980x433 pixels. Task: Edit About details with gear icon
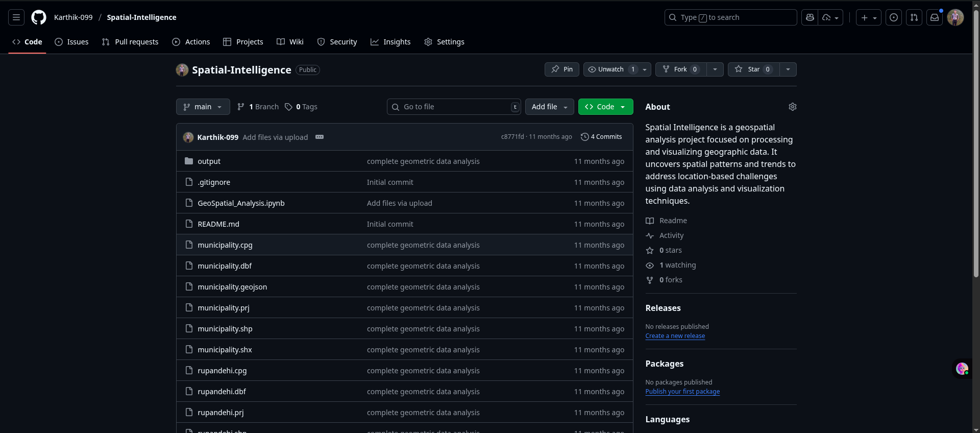792,107
